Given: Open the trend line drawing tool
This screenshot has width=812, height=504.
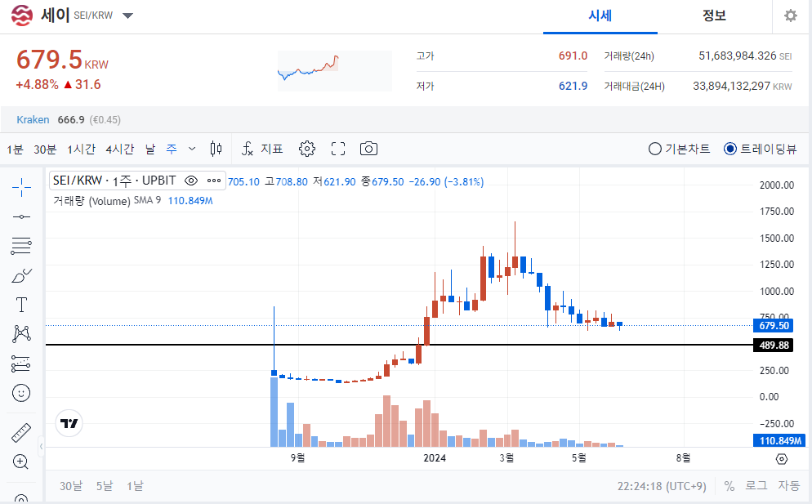Looking at the screenshot, I should click(x=20, y=216).
